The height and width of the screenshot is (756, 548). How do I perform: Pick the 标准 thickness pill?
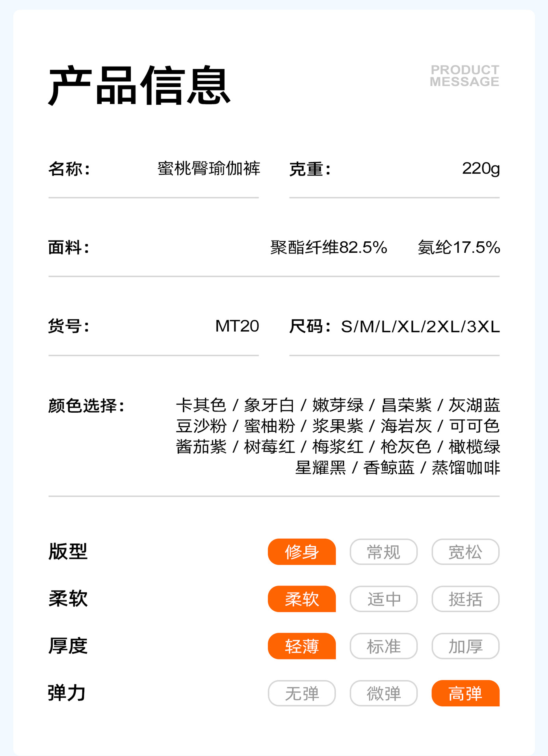[x=383, y=646]
